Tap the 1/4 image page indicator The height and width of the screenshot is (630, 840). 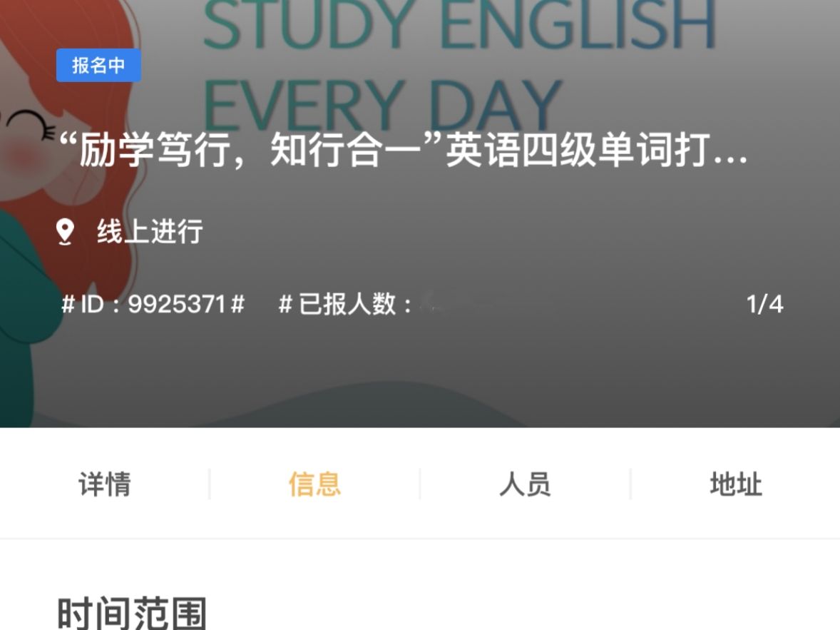coord(764,305)
